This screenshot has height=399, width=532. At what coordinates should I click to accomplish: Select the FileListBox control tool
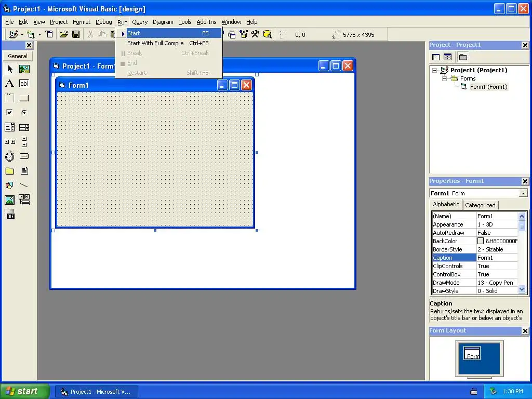[x=24, y=170]
